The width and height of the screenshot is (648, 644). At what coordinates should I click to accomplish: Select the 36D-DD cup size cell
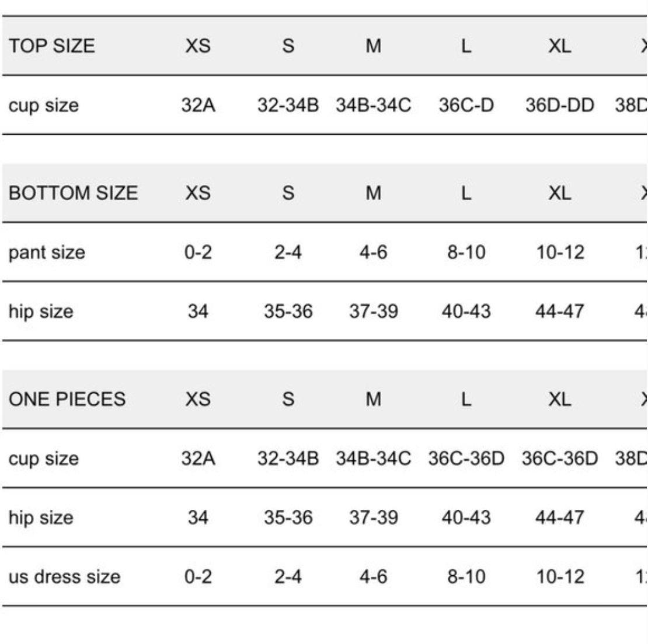pyautogui.click(x=559, y=106)
